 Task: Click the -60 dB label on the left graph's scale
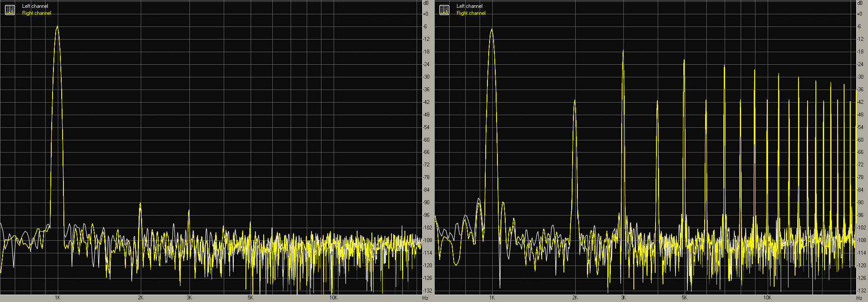point(426,140)
